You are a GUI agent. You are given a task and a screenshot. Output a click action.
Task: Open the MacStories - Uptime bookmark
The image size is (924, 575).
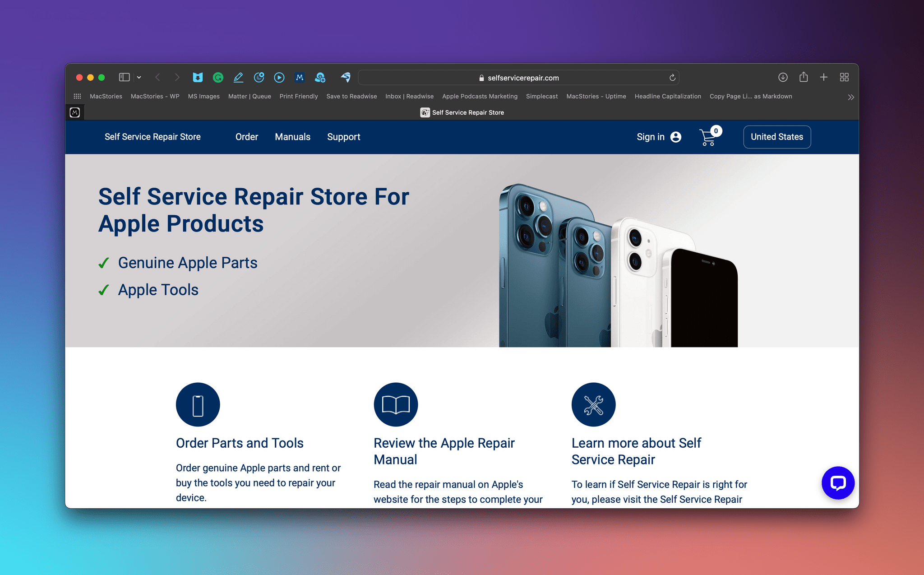(x=596, y=96)
